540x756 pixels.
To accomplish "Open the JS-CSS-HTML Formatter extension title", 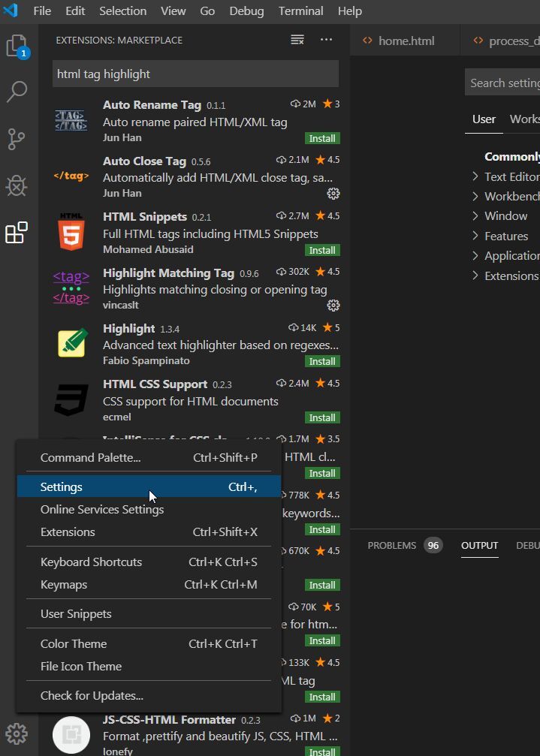I will coord(169,719).
